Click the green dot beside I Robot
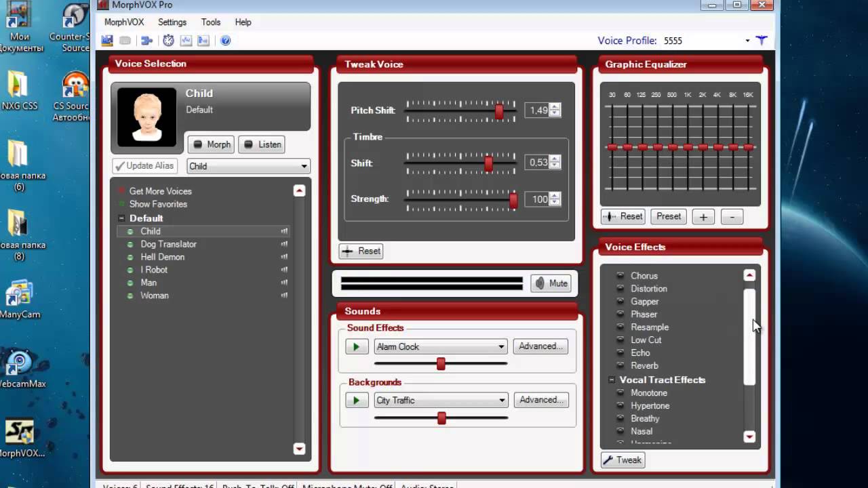This screenshot has width=868, height=488. [x=130, y=270]
